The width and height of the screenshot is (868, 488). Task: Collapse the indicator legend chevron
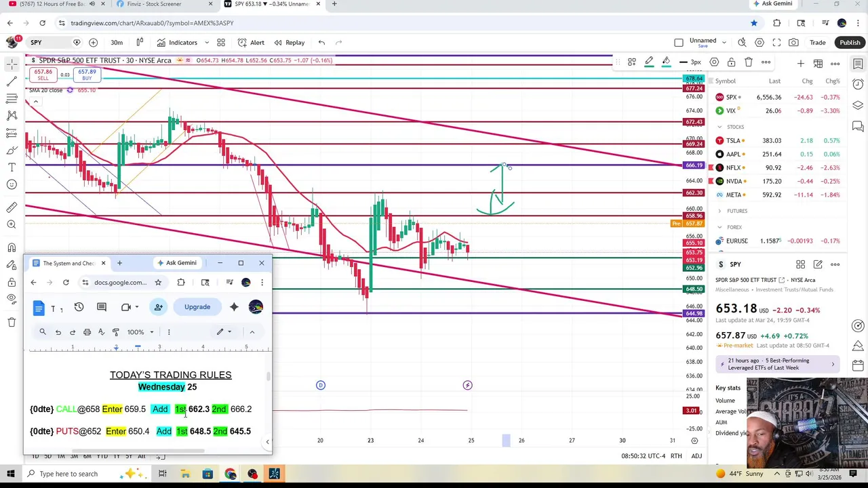click(x=35, y=102)
